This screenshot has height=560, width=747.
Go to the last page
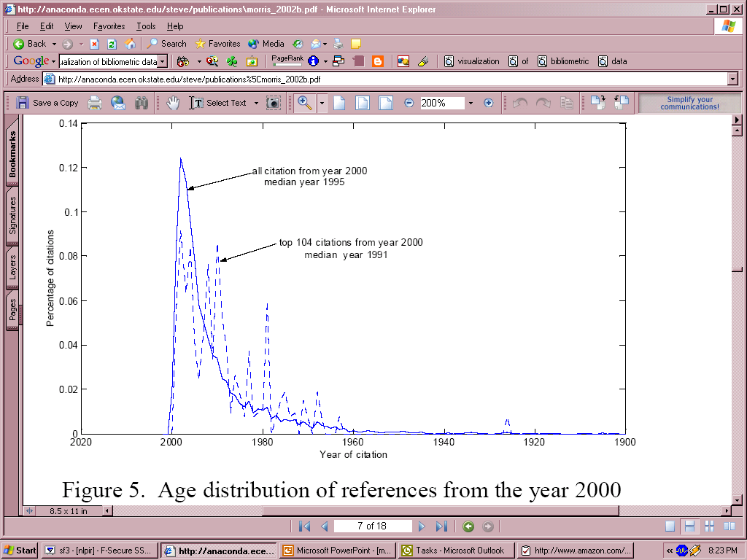pos(441,526)
